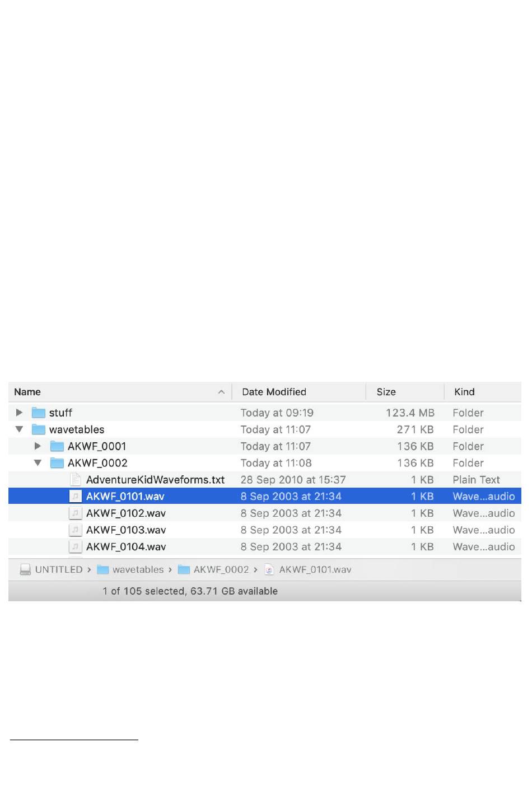Screen dimensions: 532x795
Task: Click the AKWF_0102.wav audio file icon
Action: pyautogui.click(x=76, y=513)
